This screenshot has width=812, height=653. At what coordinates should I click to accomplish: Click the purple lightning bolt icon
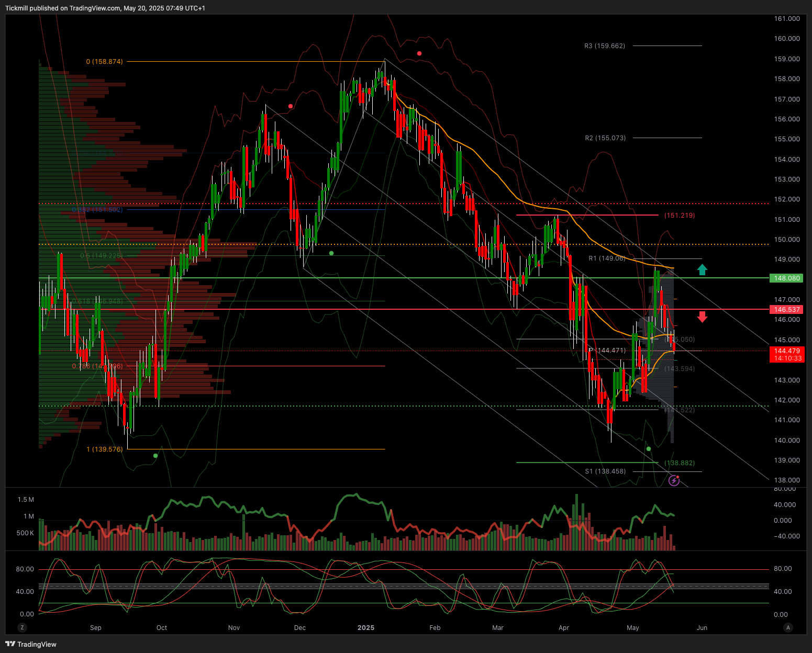pyautogui.click(x=674, y=481)
